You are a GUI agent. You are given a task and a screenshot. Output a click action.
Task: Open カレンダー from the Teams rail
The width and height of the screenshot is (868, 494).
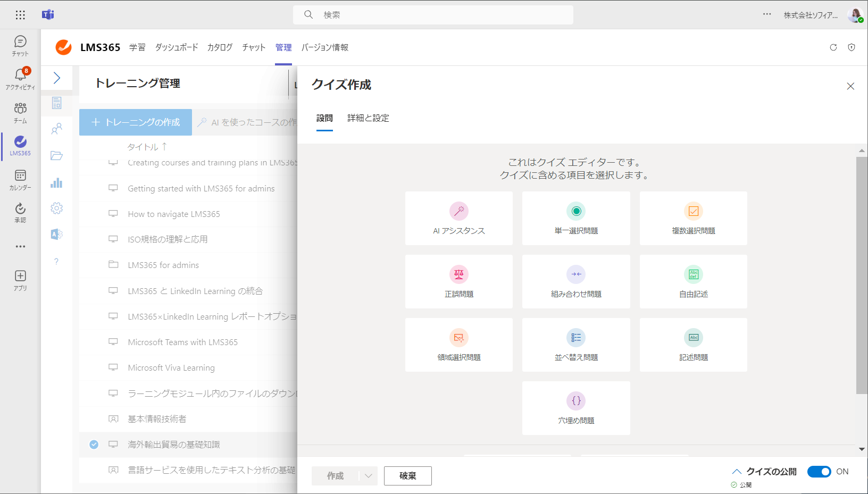coord(20,178)
